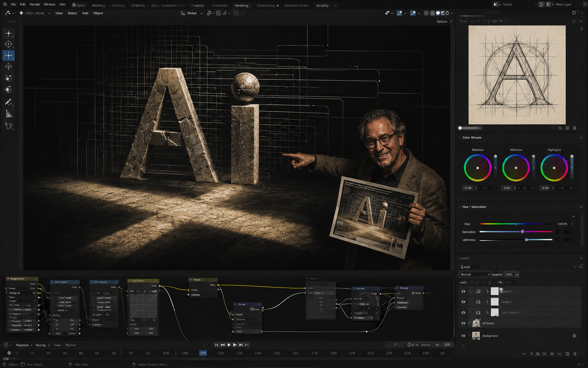The height and width of the screenshot is (368, 588).
Task: Click the Levels 1 adjustment icon
Action: click(x=478, y=302)
